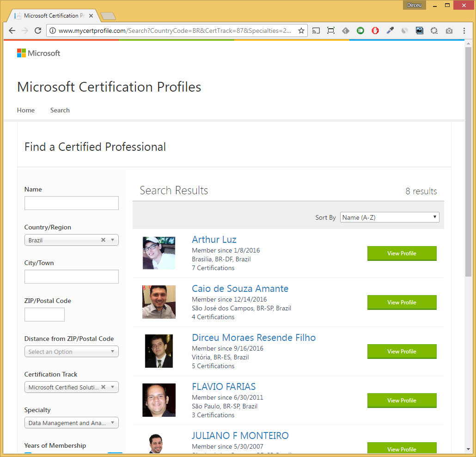Click the vertical page scrollbar thumb
476x457 pixels.
coord(468,161)
